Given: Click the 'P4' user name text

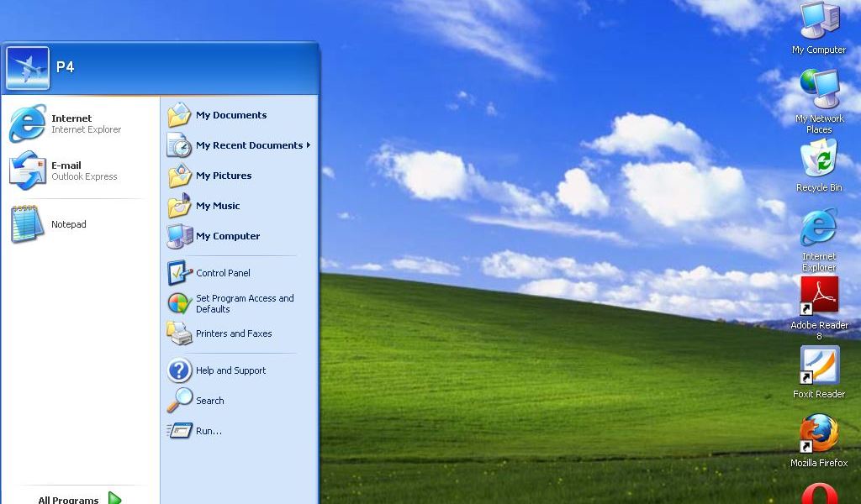Looking at the screenshot, I should pos(65,67).
